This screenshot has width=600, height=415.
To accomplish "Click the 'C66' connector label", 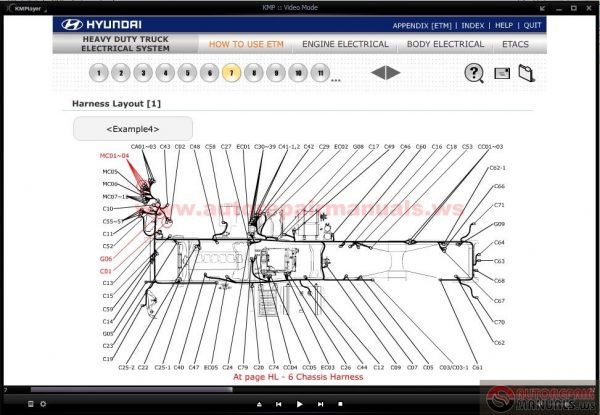I will tap(499, 186).
